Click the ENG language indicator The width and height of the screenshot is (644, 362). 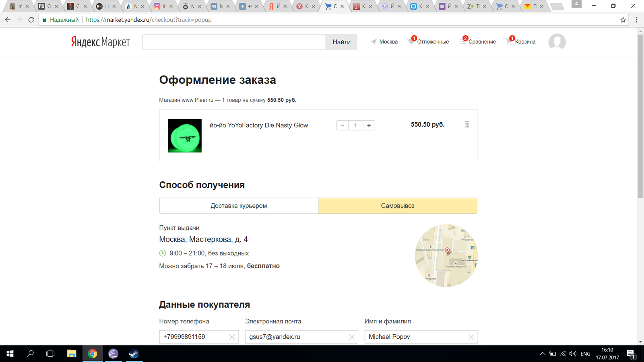[x=586, y=354]
